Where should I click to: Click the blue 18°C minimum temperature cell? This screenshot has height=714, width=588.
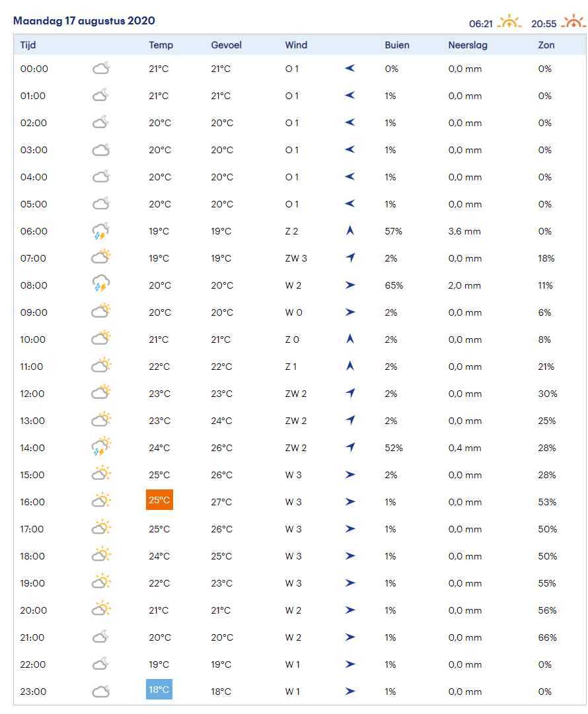159,690
